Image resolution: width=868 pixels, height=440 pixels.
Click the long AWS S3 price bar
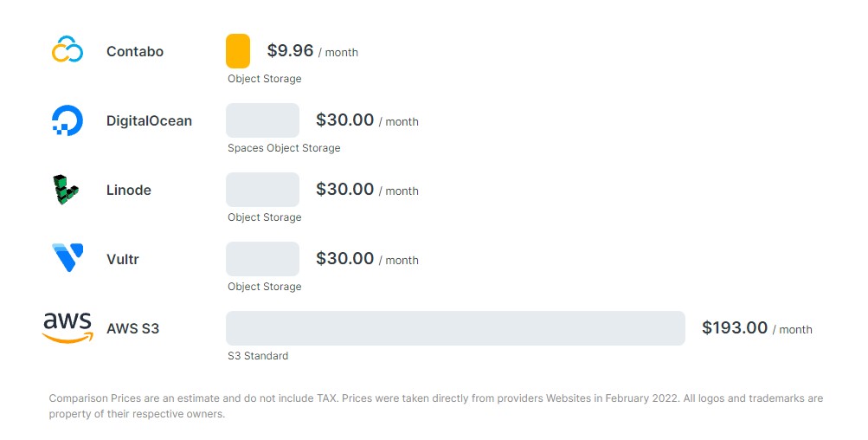tap(455, 328)
